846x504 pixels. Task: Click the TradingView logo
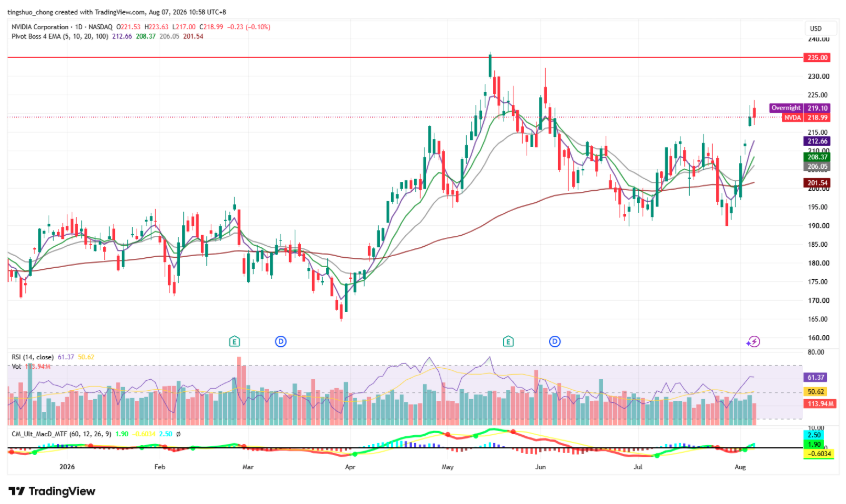click(52, 491)
